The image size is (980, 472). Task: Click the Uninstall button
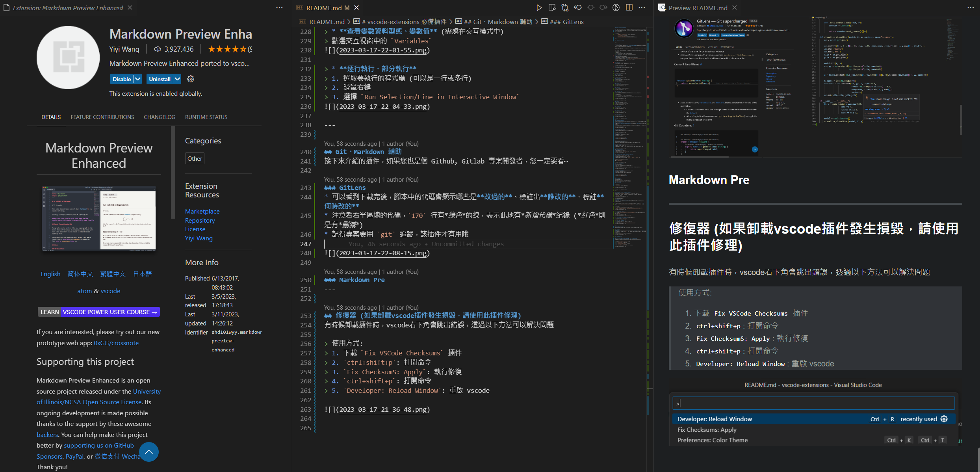pyautogui.click(x=160, y=79)
